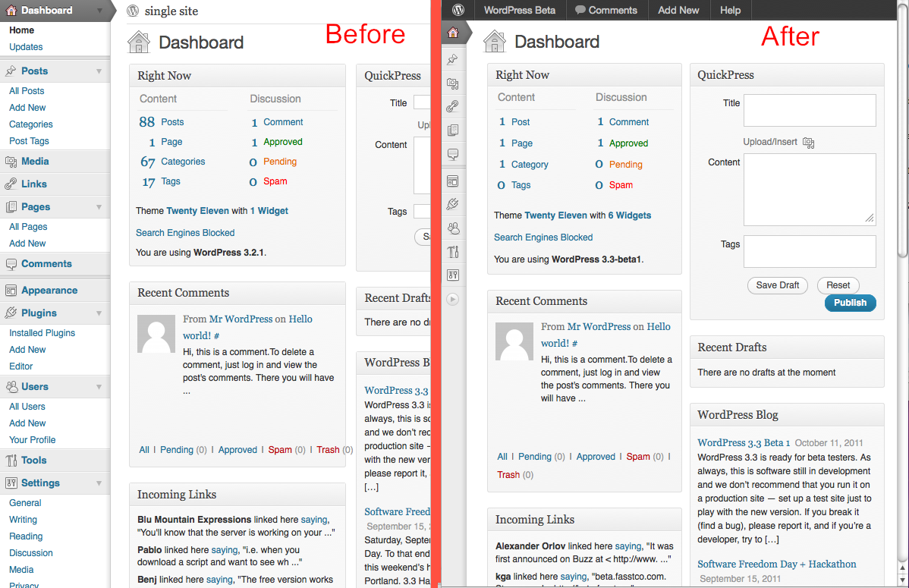Click the Appearance icon in Before sidebar
The image size is (909, 588).
11,291
